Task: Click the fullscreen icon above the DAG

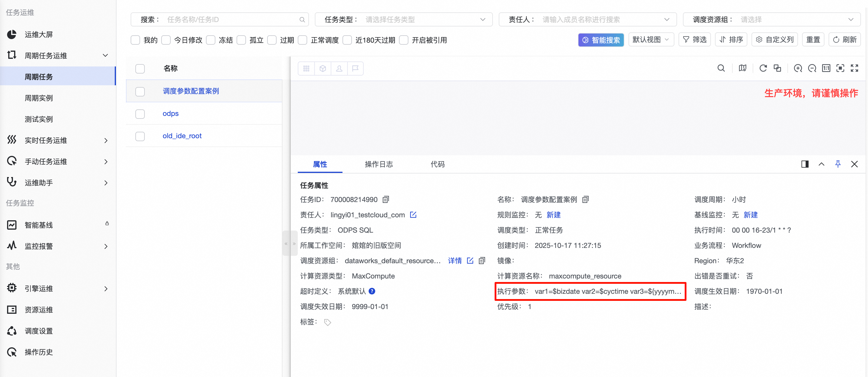Action: tap(855, 68)
